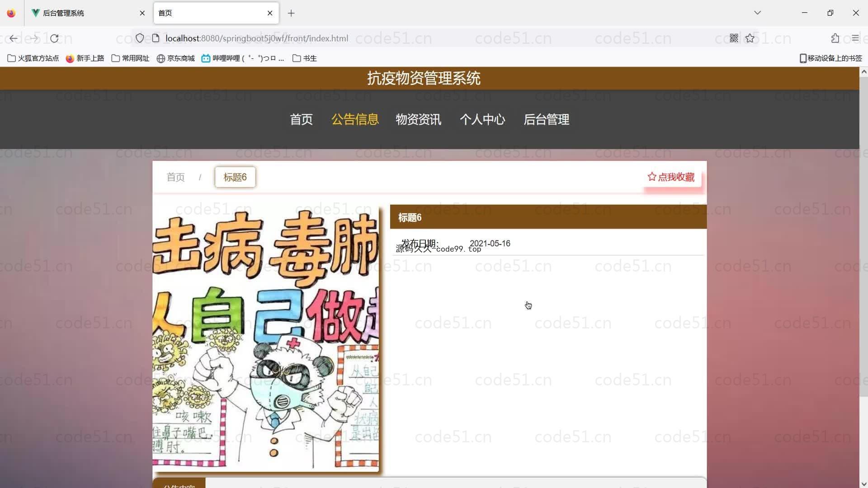868x488 pixels.
Task: Open a new tab with plus button
Action: tap(291, 13)
